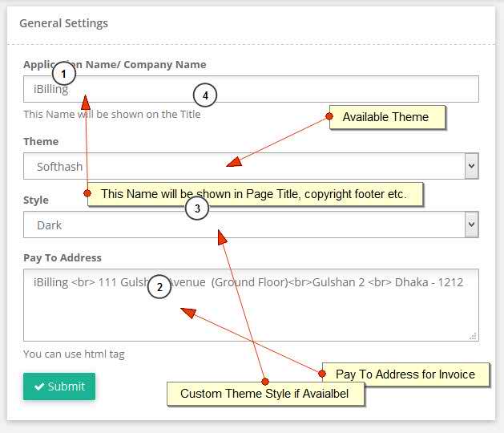The image size is (504, 433).
Task: Click the Page Title copyright footer callout
Action: 256,194
